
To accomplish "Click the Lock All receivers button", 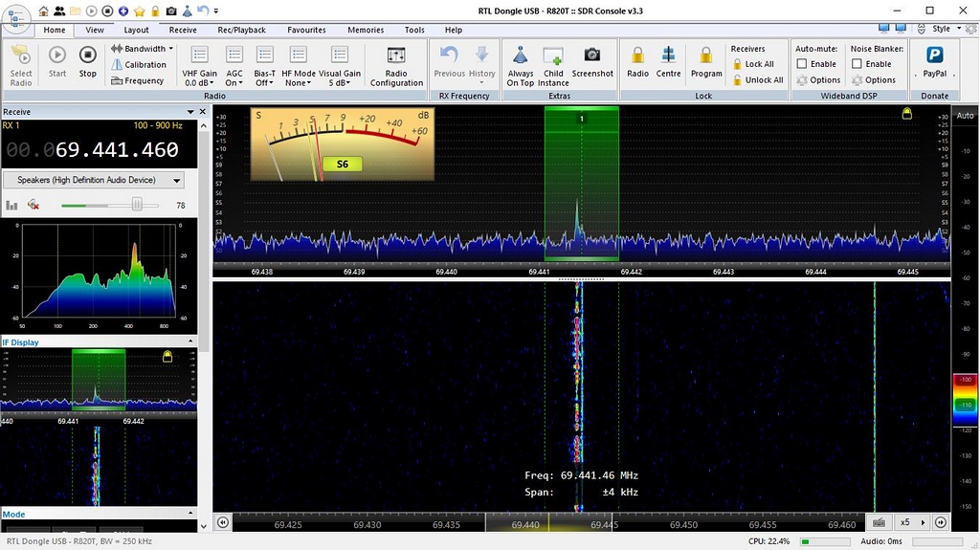I will [x=752, y=64].
